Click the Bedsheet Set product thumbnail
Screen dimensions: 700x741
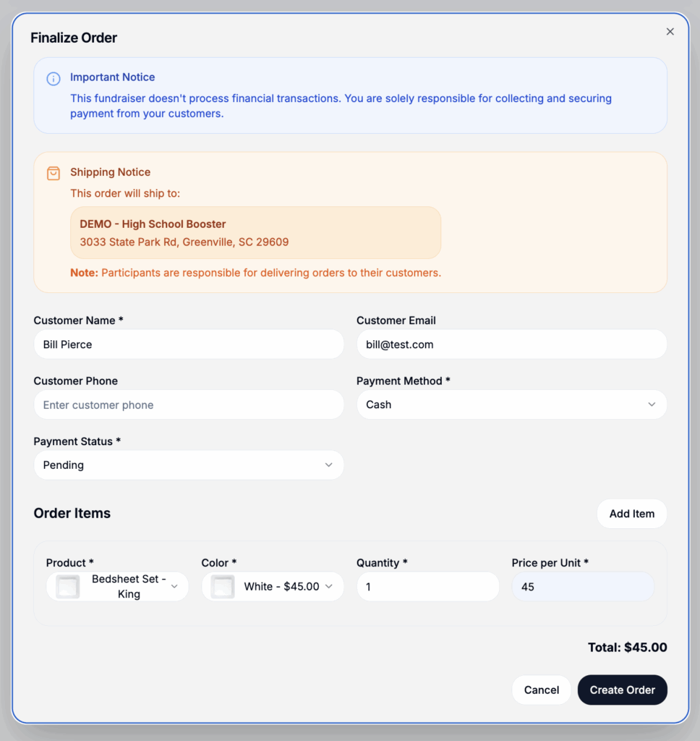(68, 587)
